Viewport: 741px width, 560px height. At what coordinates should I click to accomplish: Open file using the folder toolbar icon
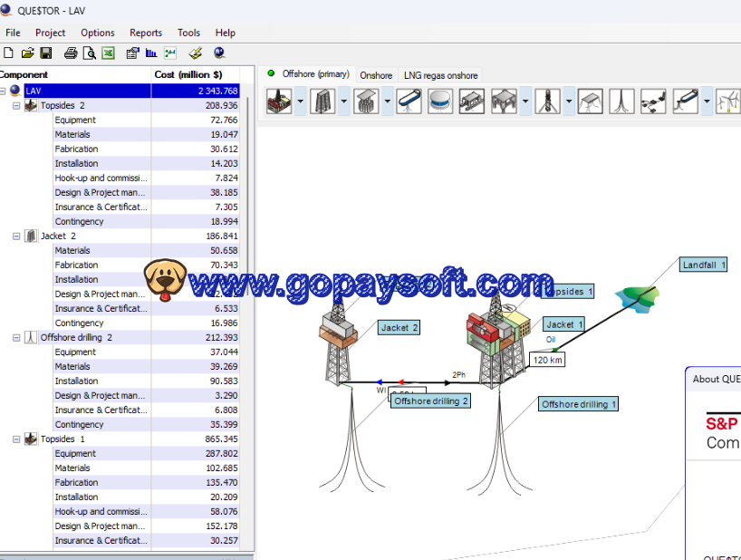(x=27, y=53)
